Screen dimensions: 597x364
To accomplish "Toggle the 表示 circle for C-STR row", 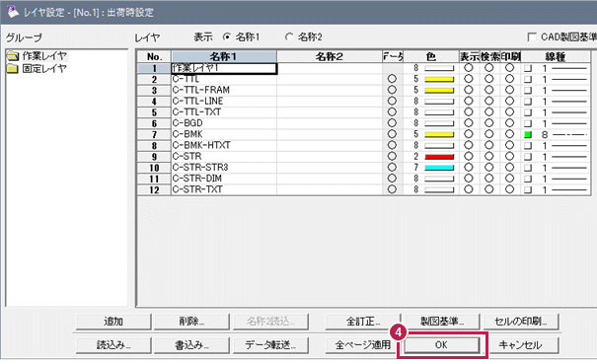I will click(469, 156).
